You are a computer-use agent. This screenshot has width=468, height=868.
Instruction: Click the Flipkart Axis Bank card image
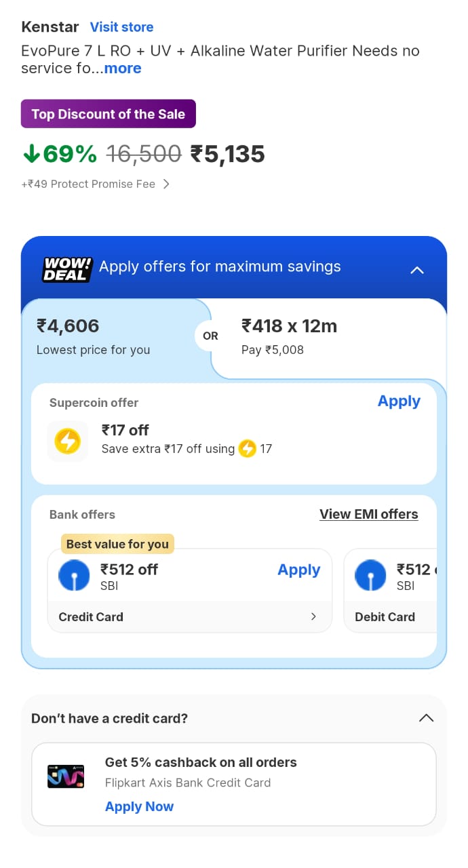66,776
